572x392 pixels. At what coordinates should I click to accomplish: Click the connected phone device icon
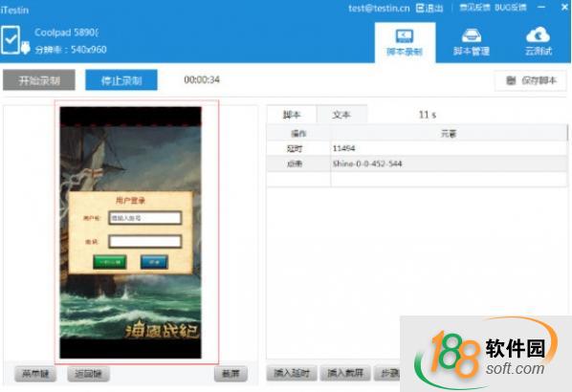point(11,40)
